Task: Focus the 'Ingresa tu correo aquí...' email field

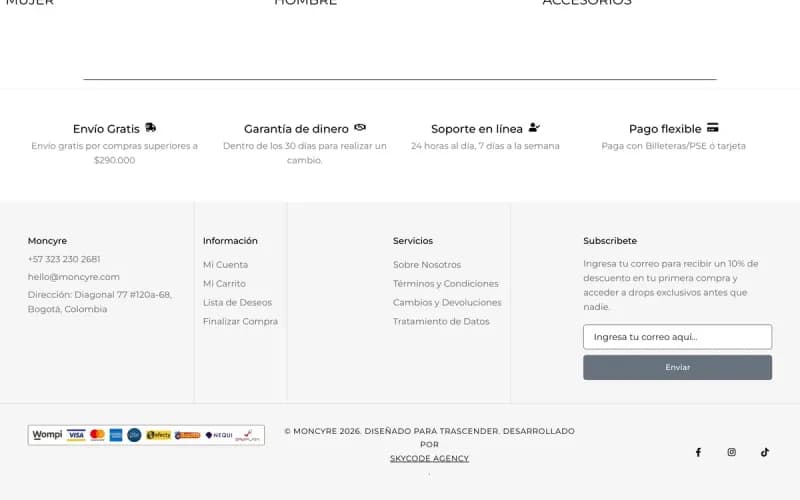Action: [x=678, y=337]
